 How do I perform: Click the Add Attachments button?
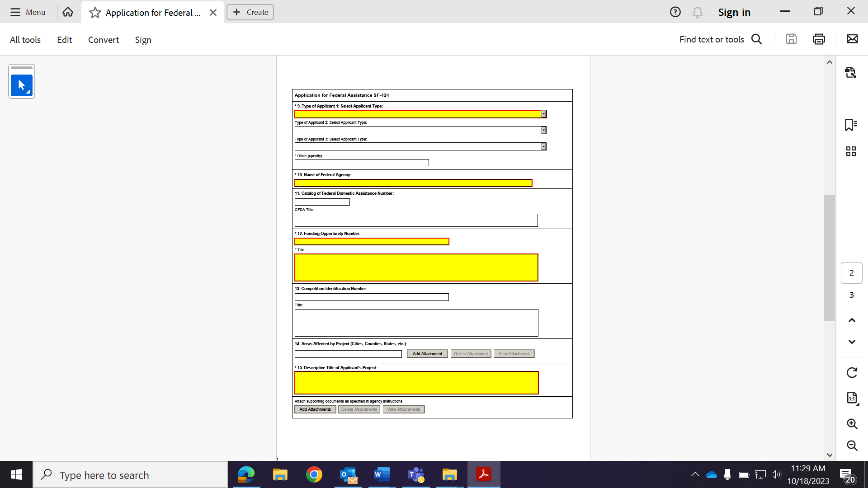[x=315, y=409]
